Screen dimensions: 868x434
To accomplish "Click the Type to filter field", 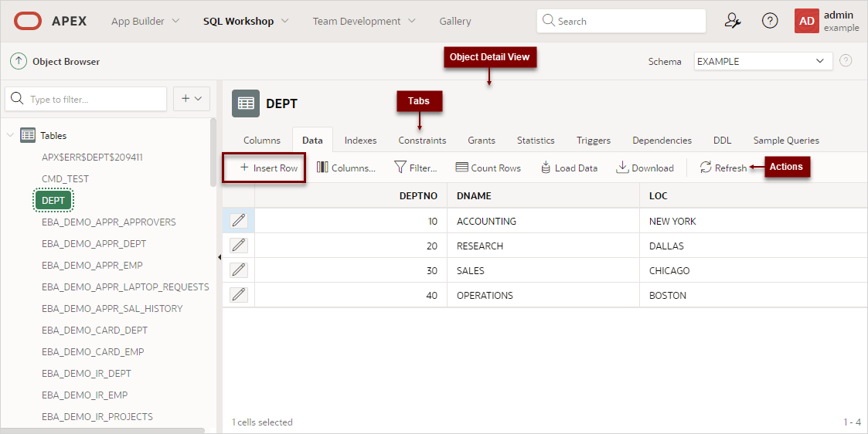I will click(86, 99).
